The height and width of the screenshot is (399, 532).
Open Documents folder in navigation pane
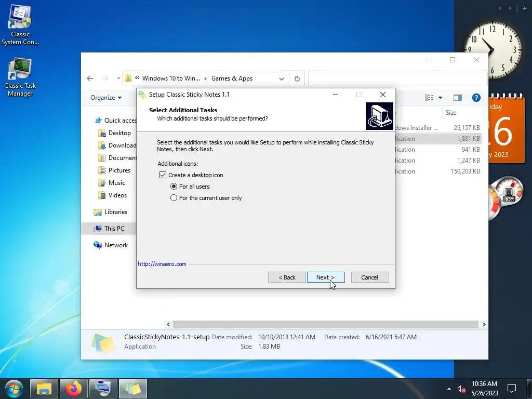(x=117, y=158)
